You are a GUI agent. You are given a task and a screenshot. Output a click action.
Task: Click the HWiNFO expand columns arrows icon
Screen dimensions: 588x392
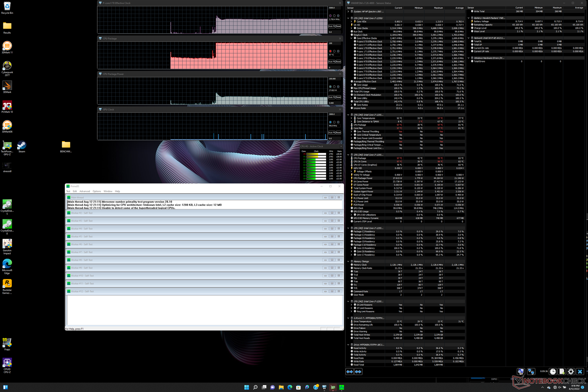coord(350,371)
